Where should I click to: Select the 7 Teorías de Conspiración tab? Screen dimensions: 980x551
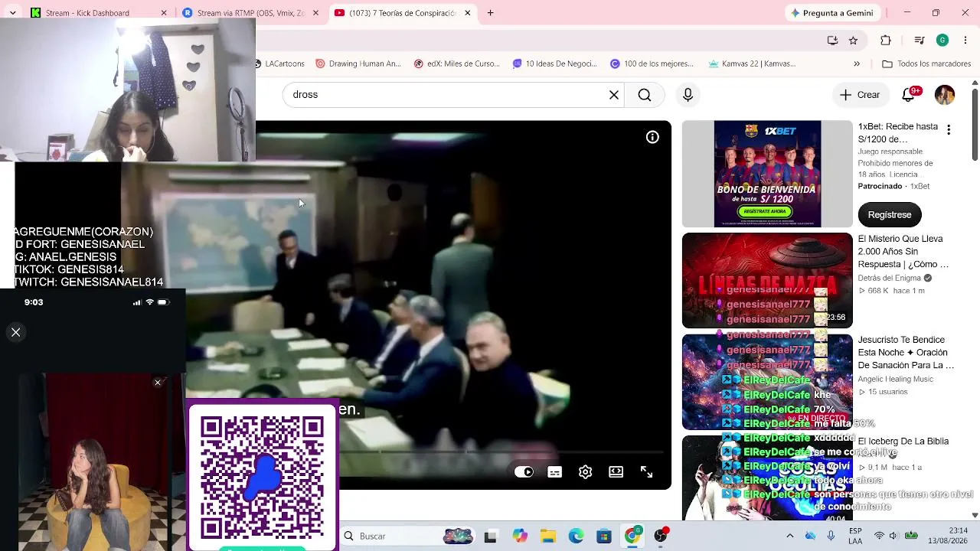(402, 13)
